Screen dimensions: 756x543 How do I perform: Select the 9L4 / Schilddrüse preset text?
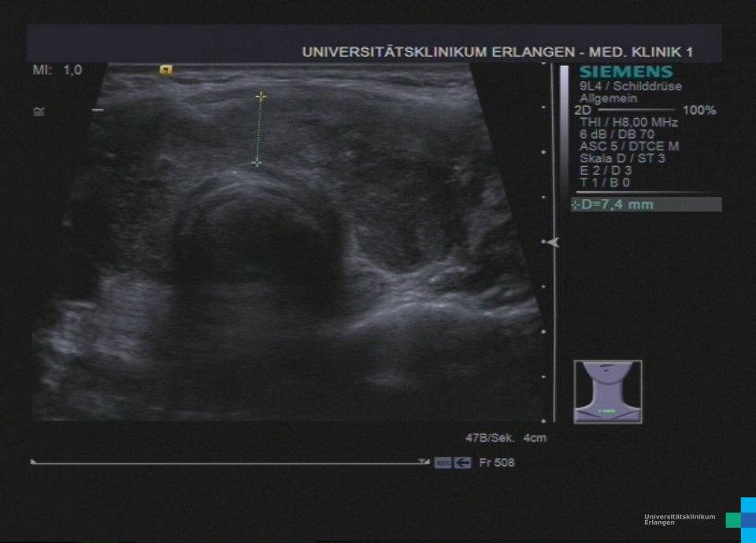point(630,87)
